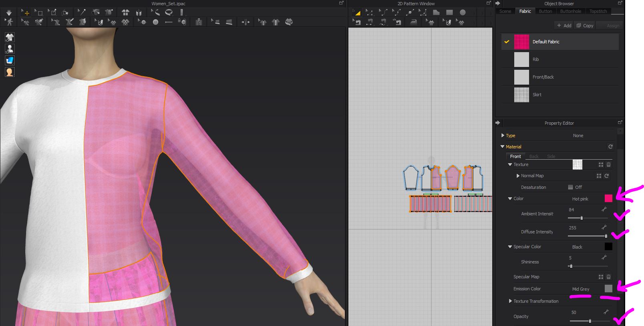
Task: Expand the Type property section
Action: click(x=503, y=136)
